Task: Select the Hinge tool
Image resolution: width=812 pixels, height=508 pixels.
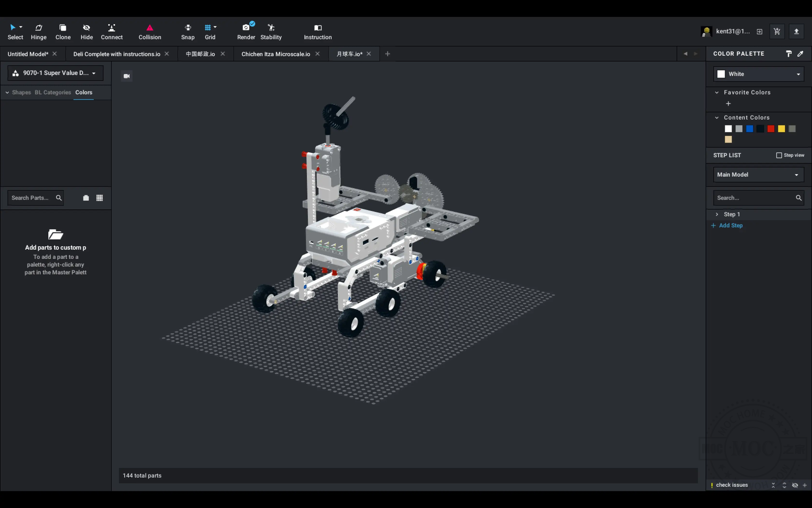Action: tap(39, 31)
